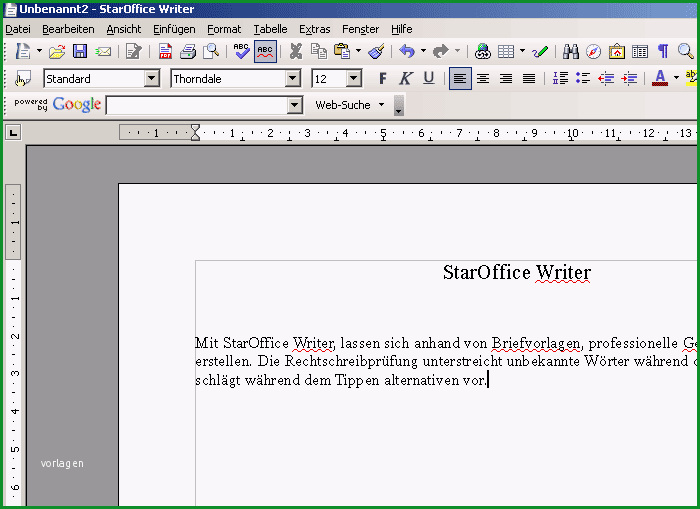Open the Undo history dropdown arrow

click(423, 51)
